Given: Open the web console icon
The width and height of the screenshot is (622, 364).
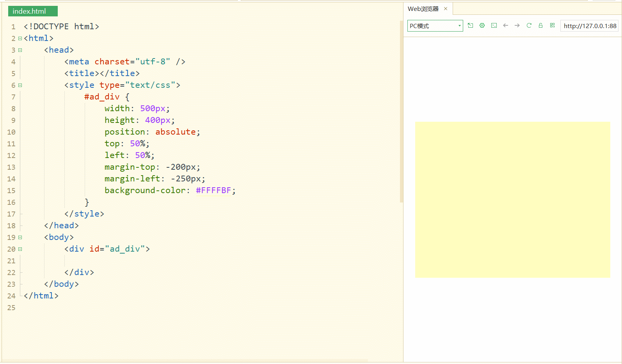Looking at the screenshot, I should point(494,25).
